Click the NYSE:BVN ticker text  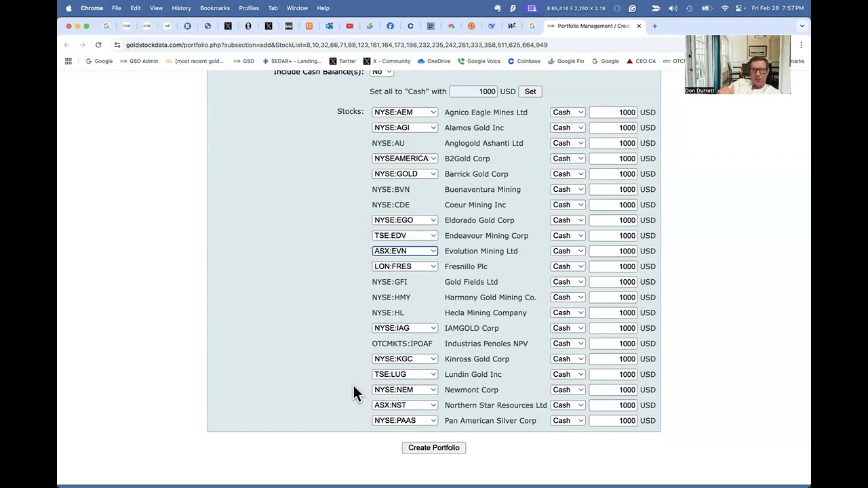[x=391, y=189]
